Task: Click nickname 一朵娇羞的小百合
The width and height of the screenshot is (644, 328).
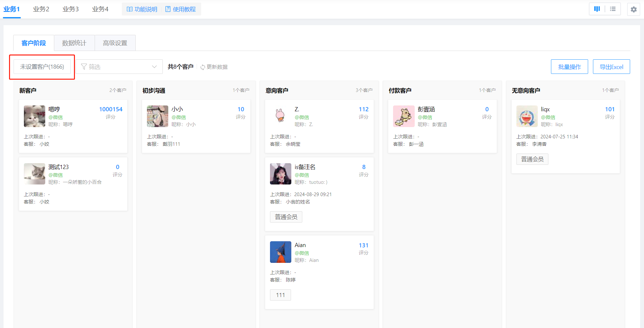Action: coord(82,182)
